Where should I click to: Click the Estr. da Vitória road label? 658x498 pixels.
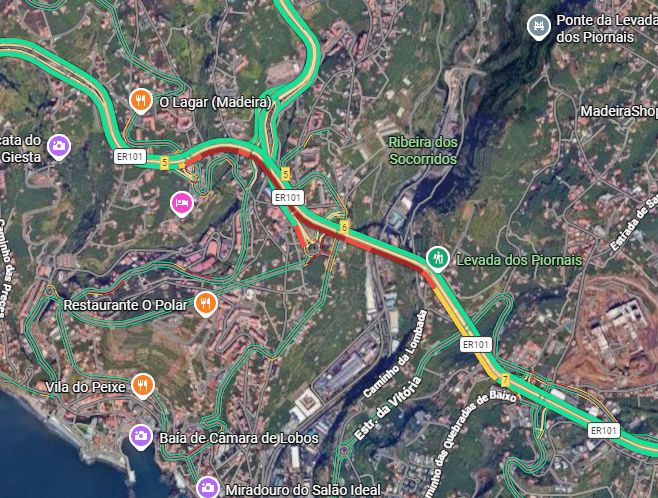(x=387, y=408)
